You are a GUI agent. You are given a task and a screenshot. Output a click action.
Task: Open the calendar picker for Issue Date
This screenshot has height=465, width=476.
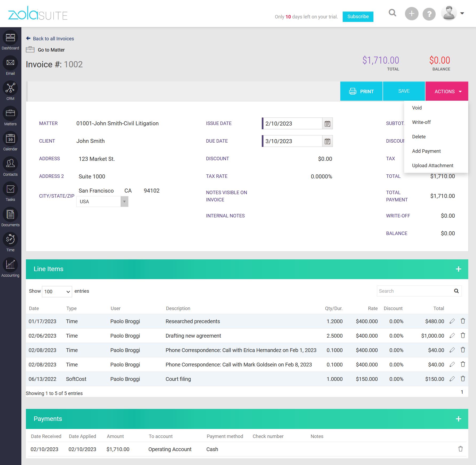[x=327, y=124]
